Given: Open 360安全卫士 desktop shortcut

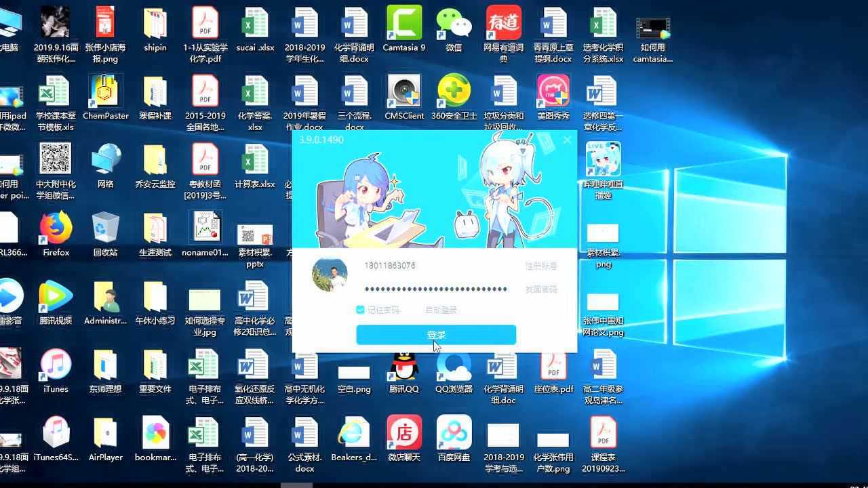Looking at the screenshot, I should [x=454, y=98].
